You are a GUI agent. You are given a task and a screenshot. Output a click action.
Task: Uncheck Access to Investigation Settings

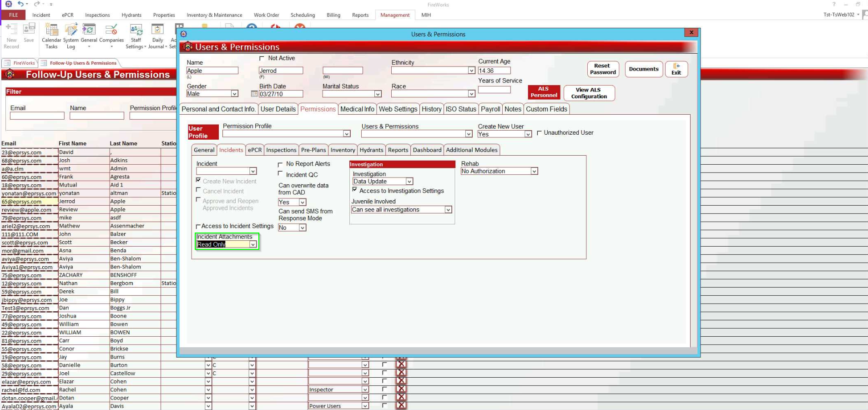pos(355,190)
